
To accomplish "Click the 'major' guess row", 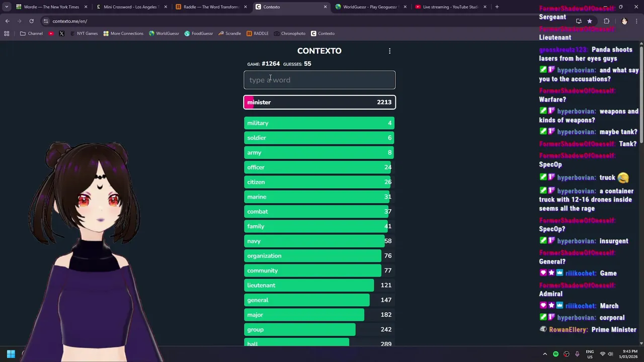I will tap(319, 315).
